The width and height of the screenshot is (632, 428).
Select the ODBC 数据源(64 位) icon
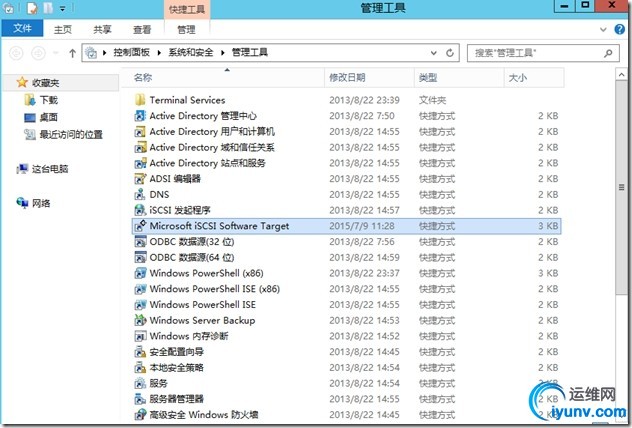(x=140, y=257)
